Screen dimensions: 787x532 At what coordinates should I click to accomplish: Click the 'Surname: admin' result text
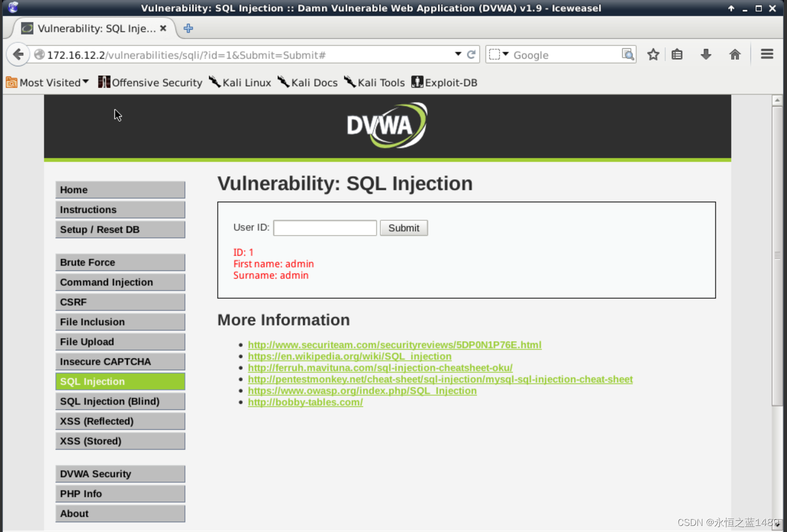tap(271, 275)
